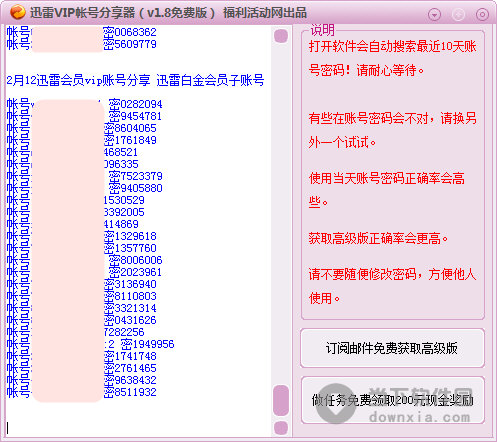
Task: Click the scrollbar down button at bottom
Action: [281, 428]
